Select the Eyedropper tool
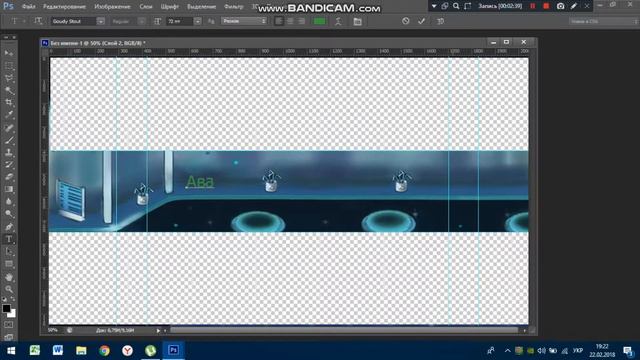 tap(9, 115)
